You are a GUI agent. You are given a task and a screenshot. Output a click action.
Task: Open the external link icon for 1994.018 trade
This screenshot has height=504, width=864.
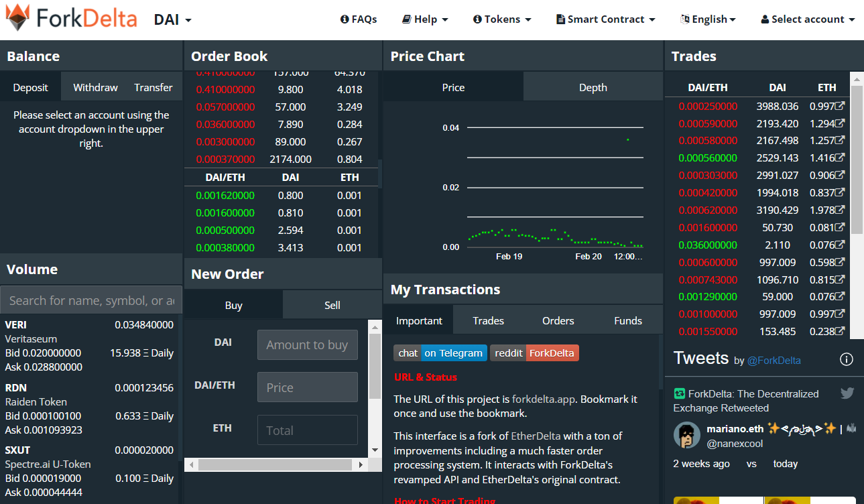(840, 193)
